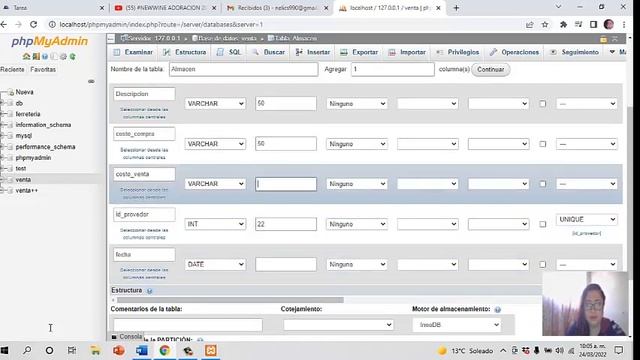The width and height of the screenshot is (640, 360).
Task: Open the Exportar tab
Action: 359,52
